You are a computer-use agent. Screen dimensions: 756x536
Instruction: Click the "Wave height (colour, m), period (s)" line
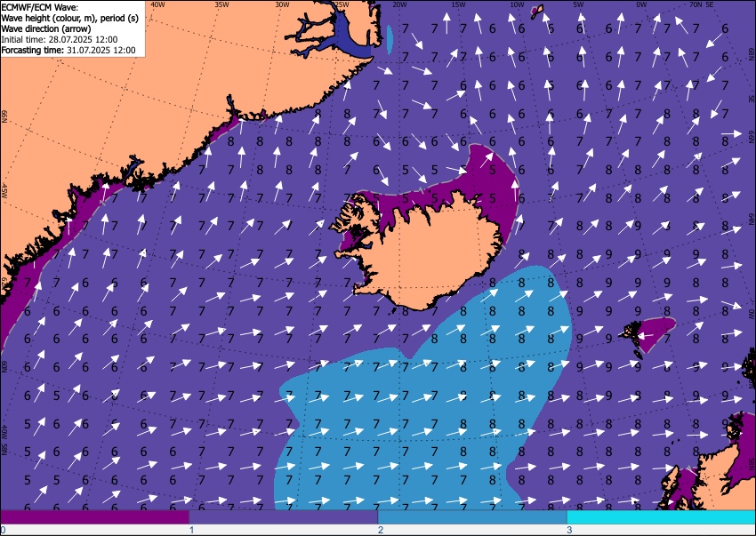click(70, 19)
